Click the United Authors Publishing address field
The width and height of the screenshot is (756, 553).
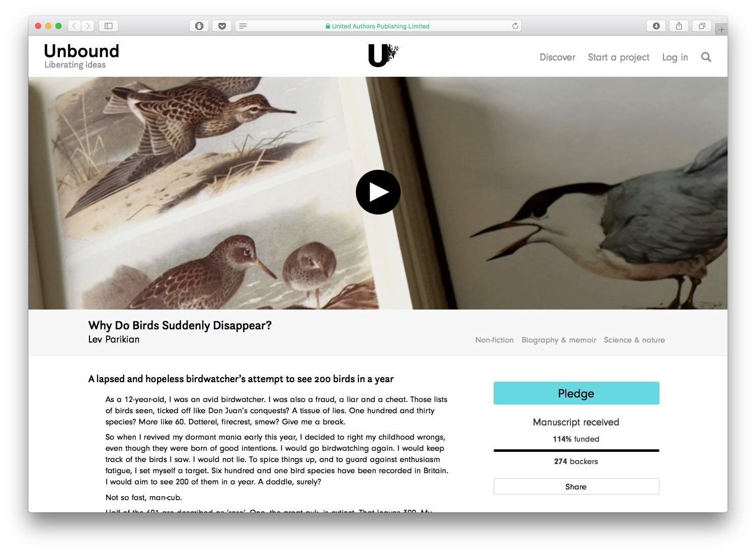point(378,26)
